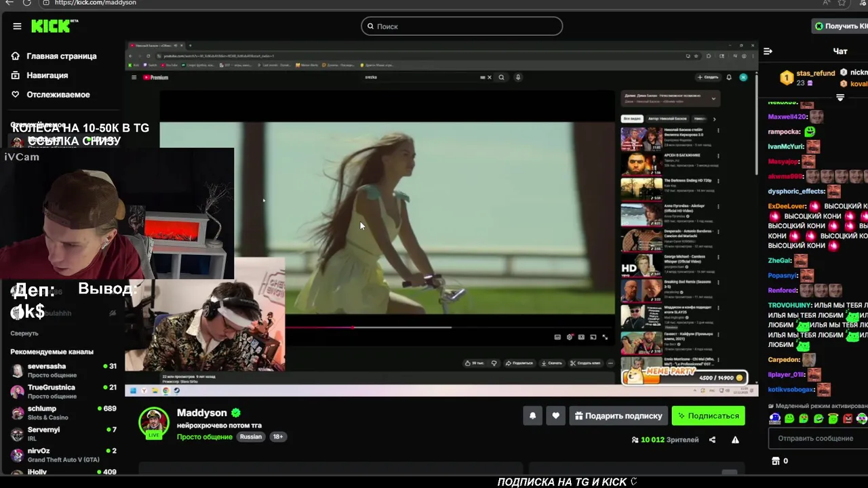Click chat username dysphoric_effects
Viewport: 868px width, 488px height.
coord(797,191)
